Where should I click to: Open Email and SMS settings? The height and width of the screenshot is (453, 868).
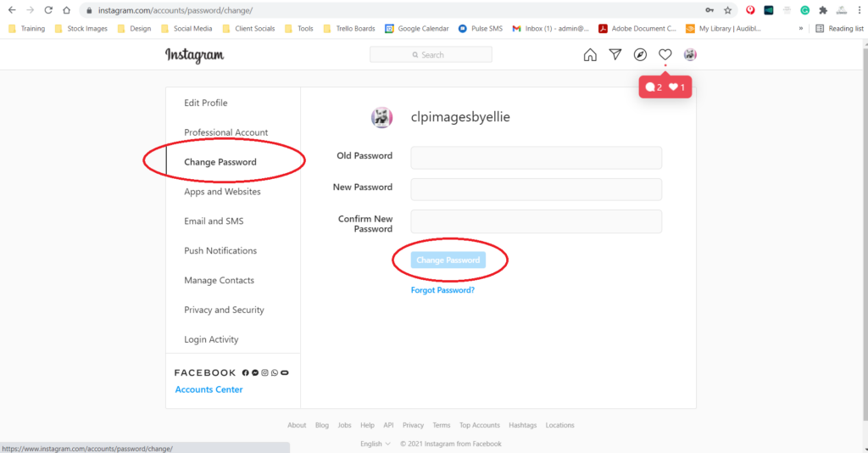click(x=214, y=221)
